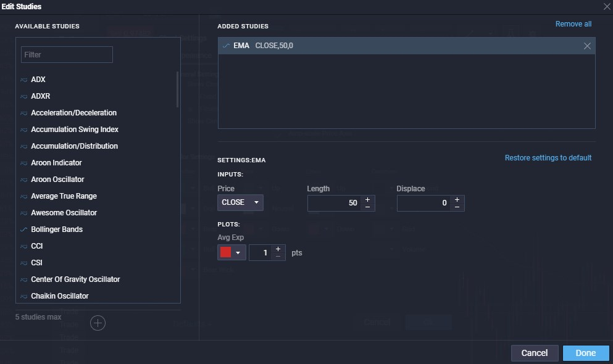Viewport: 613px width, 364px height.
Task: Click the EMA line icon in added studies
Action: (x=226, y=46)
